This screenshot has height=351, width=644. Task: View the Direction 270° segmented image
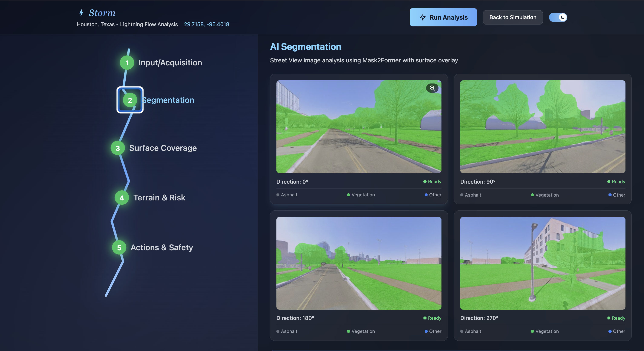(x=542, y=263)
